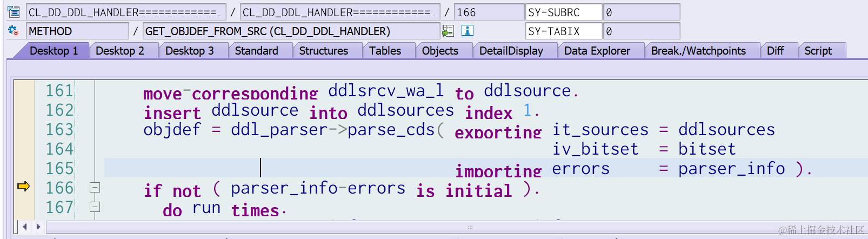868x239 pixels.
Task: Click line number 164 in the gutter
Action: pyautogui.click(x=59, y=149)
